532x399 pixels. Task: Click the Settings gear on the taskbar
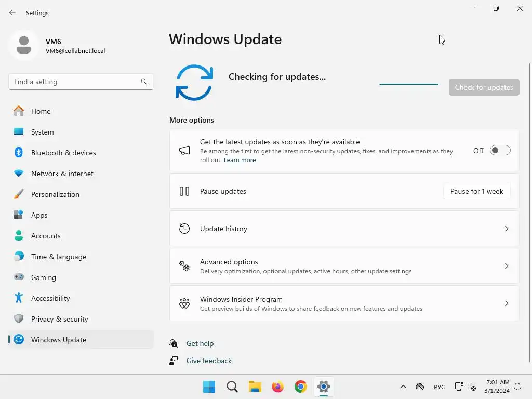tap(324, 387)
